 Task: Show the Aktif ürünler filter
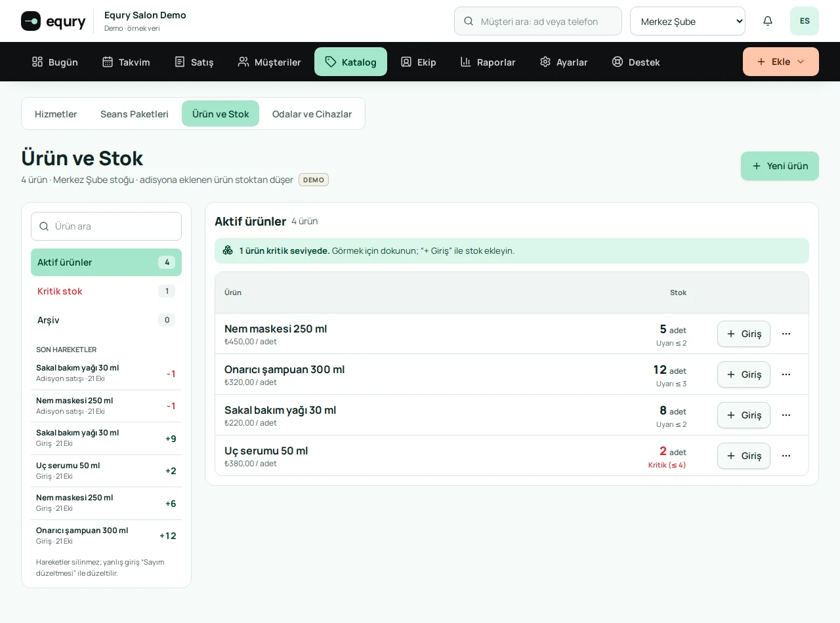(x=106, y=262)
